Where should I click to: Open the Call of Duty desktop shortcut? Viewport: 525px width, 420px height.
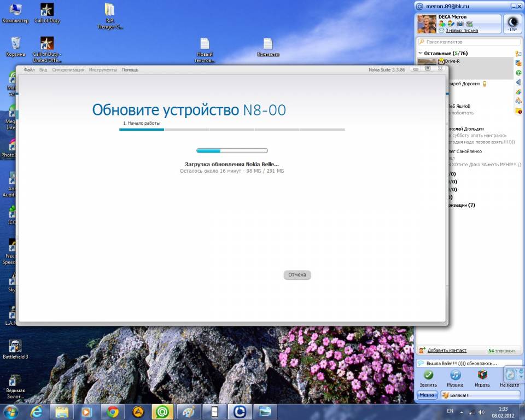pyautogui.click(x=47, y=13)
